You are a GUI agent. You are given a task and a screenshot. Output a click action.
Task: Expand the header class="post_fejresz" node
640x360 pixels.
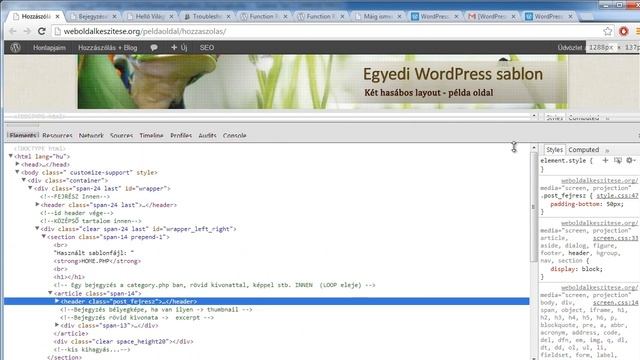click(x=57, y=301)
